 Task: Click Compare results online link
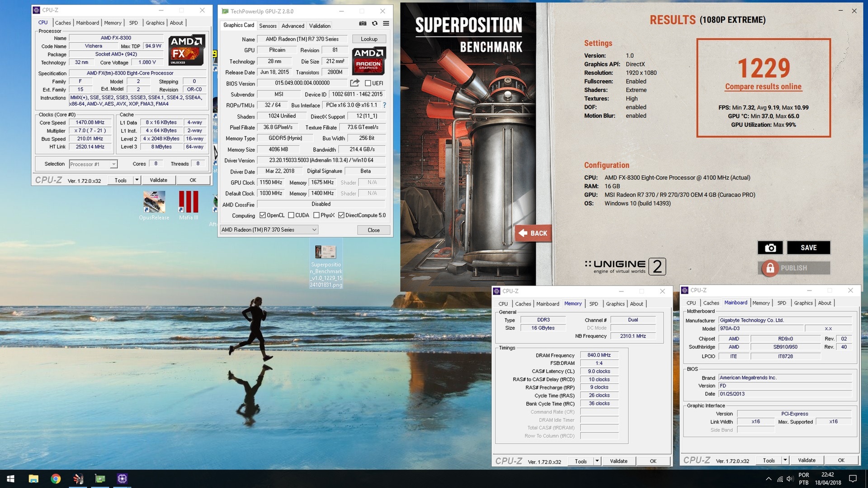click(763, 87)
